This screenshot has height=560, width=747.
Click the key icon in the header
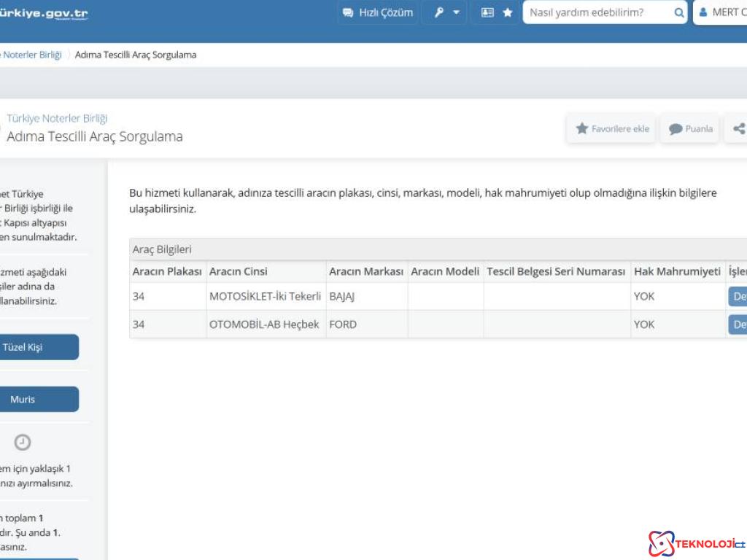pos(438,12)
